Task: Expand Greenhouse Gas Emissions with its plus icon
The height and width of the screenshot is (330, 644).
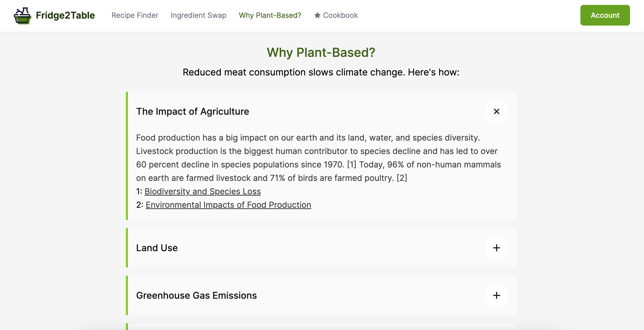Action: coord(496,295)
